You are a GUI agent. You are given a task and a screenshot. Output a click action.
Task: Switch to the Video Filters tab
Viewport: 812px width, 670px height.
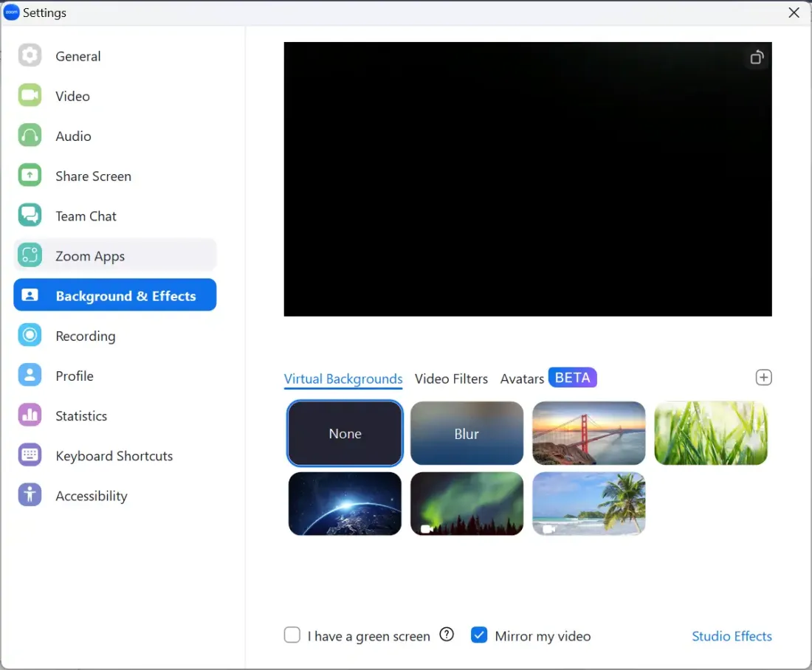point(451,379)
